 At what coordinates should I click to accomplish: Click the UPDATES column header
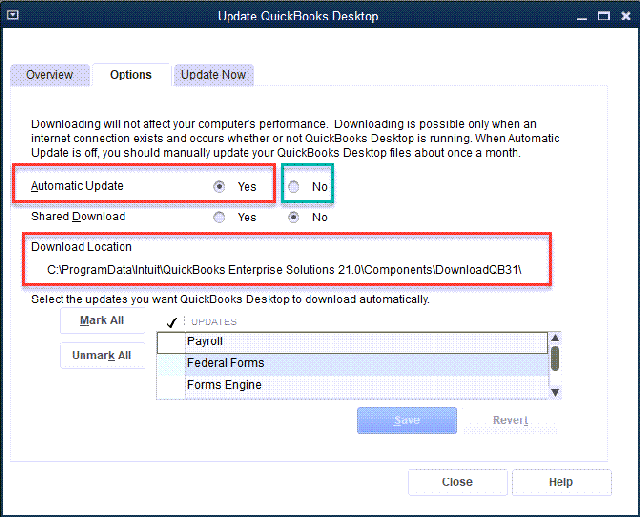(x=214, y=322)
